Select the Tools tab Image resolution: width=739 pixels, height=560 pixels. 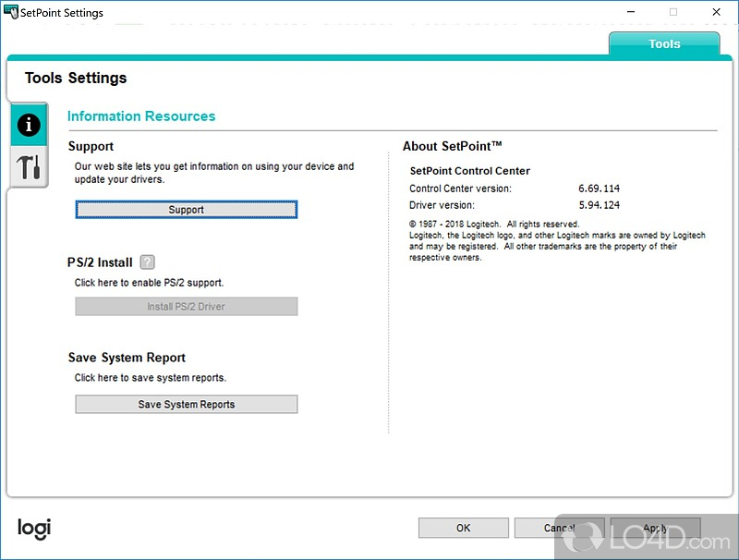[663, 43]
